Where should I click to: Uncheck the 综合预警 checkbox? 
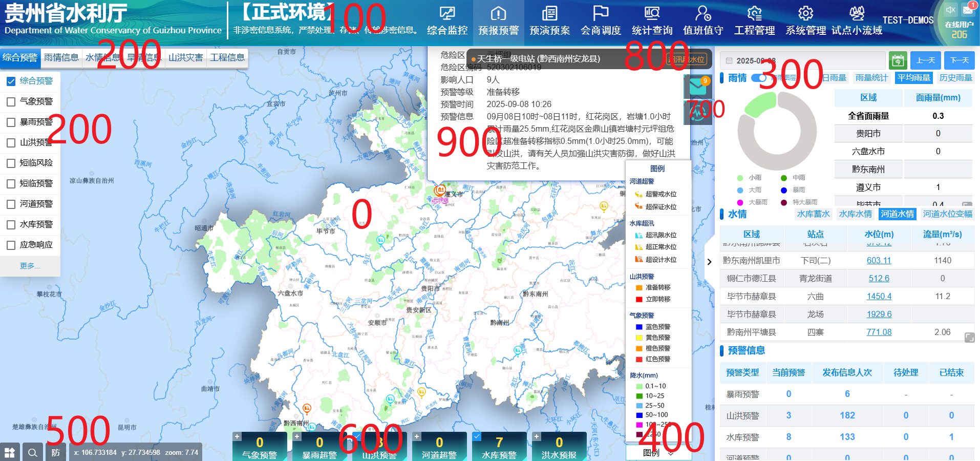(x=11, y=80)
